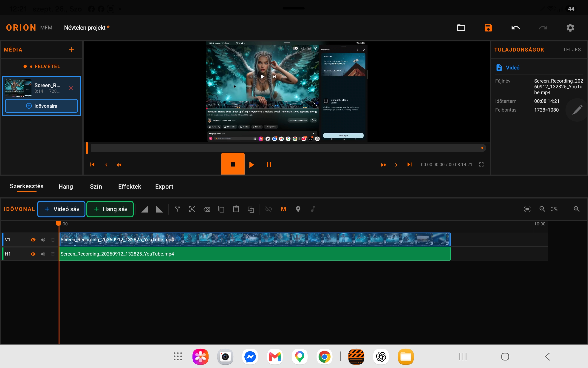This screenshot has width=588, height=368.
Task: Add a marker pin to timeline
Action: [x=298, y=209]
